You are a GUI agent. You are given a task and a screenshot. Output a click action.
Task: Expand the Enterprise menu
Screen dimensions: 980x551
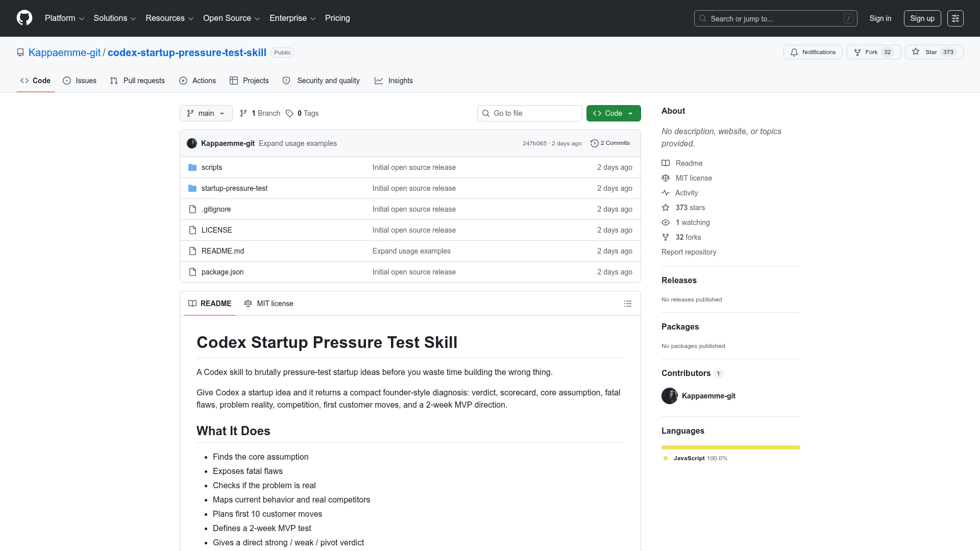click(292, 18)
